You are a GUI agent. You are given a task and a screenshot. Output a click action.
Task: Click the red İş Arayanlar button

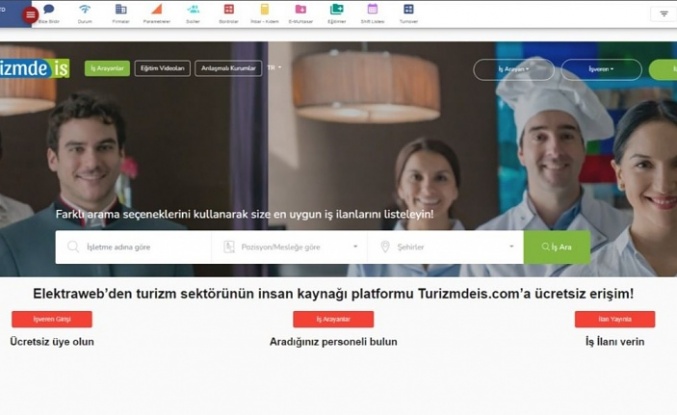click(x=333, y=319)
